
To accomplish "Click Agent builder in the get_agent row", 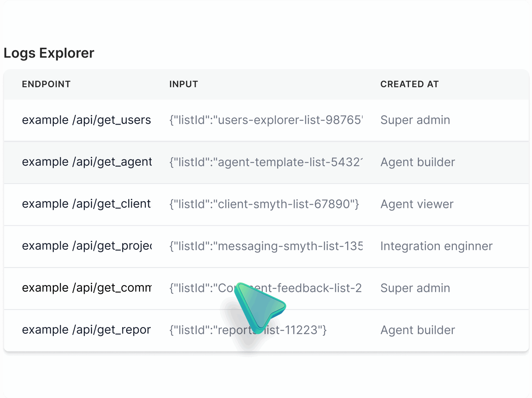I will click(x=417, y=162).
